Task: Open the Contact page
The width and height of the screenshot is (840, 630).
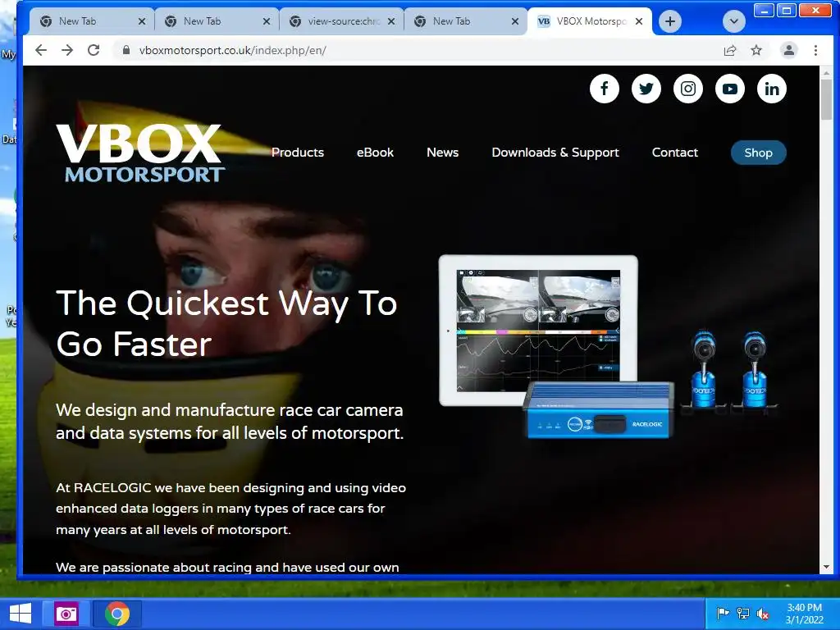Action: pyautogui.click(x=674, y=153)
